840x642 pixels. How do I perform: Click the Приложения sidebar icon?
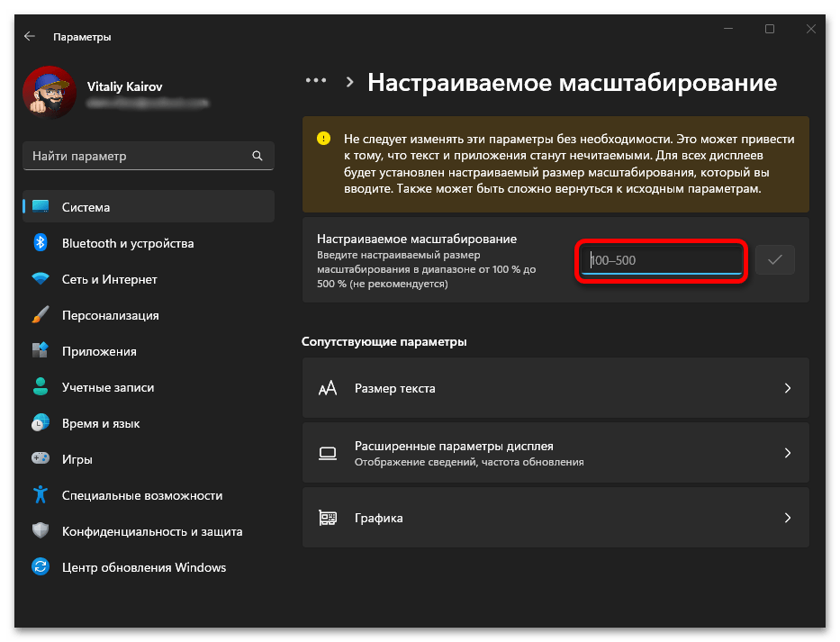click(x=41, y=351)
